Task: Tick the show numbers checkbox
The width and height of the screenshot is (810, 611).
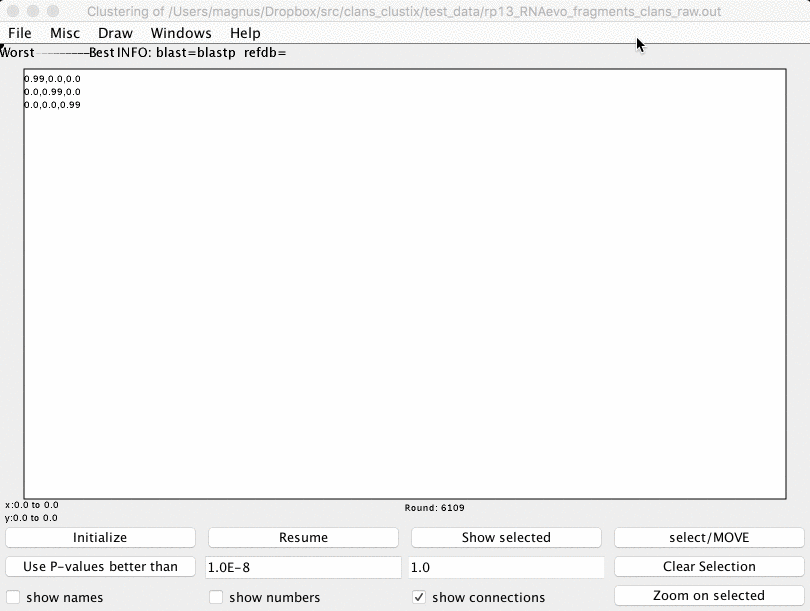Action: [x=216, y=598]
